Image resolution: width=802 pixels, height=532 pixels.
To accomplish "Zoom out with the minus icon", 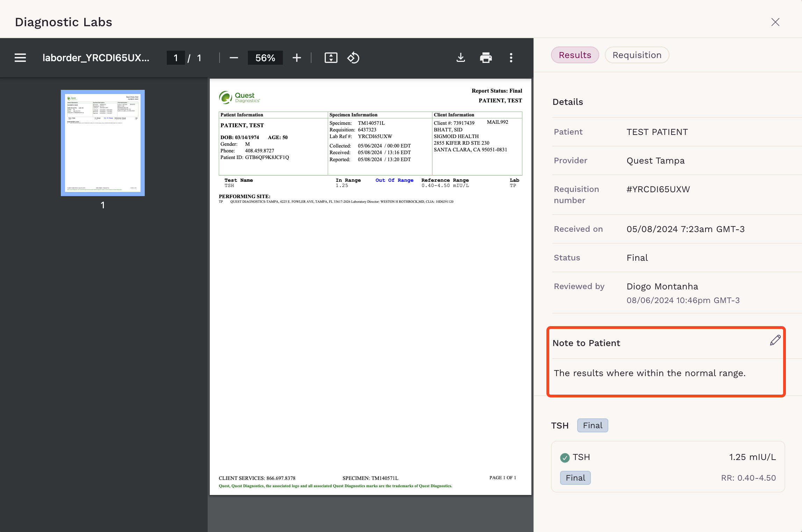I will 234,58.
